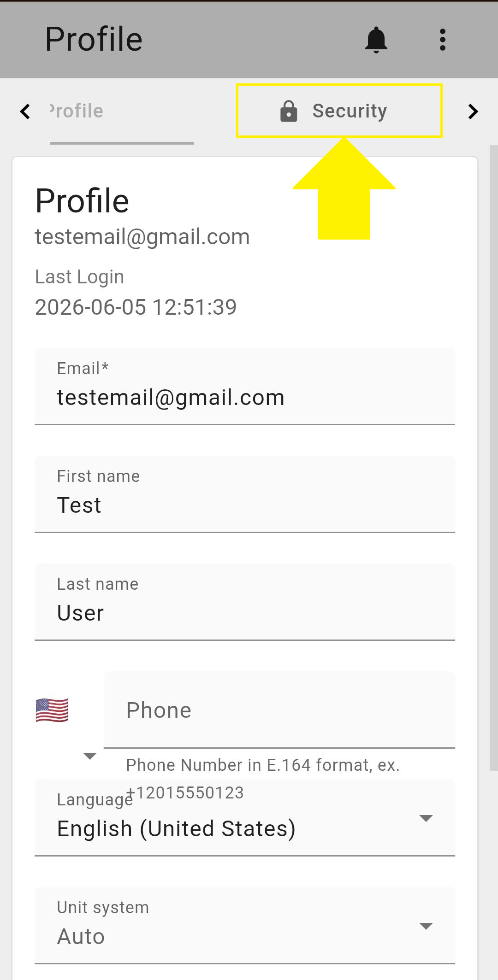The width and height of the screenshot is (498, 980).
Task: Open the notifications bell icon
Action: (376, 40)
